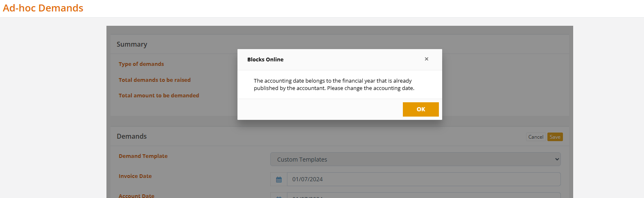
Task: Click the Ad-hoc Demands page title
Action: click(x=43, y=8)
